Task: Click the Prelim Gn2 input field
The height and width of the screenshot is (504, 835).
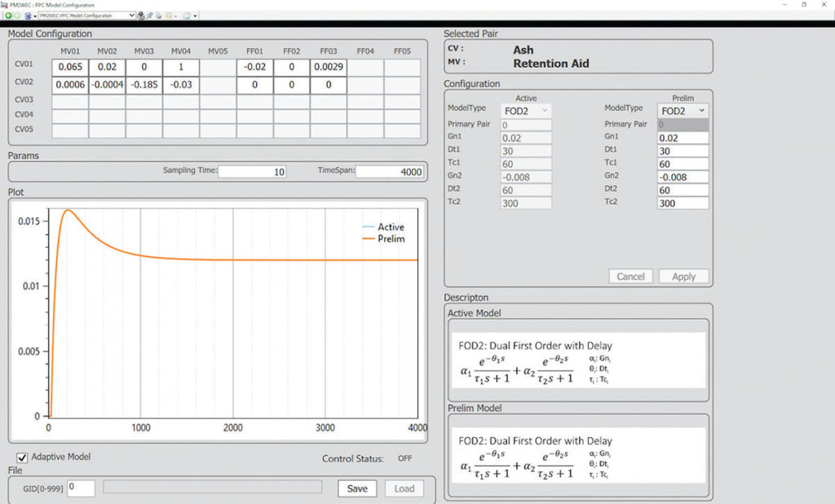Action: click(x=683, y=175)
